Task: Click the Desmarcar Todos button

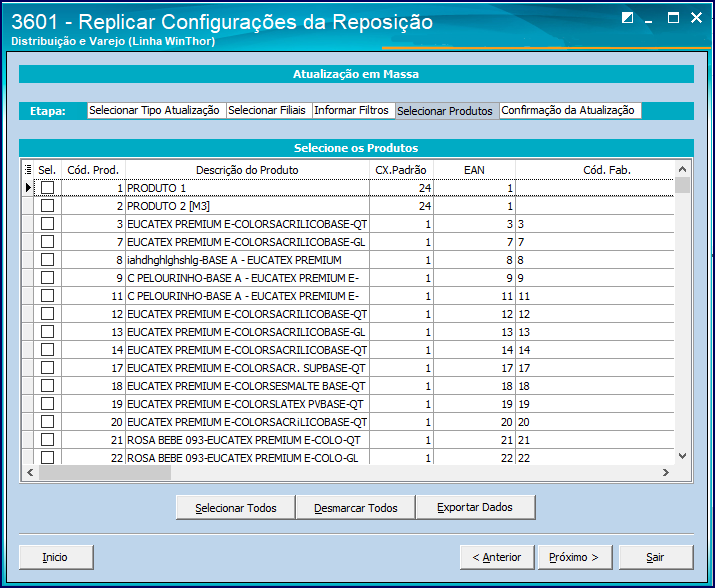Action: (356, 508)
